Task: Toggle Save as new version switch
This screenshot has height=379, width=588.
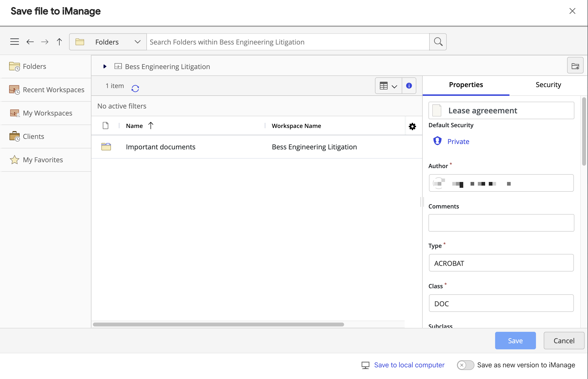Action: (x=465, y=365)
